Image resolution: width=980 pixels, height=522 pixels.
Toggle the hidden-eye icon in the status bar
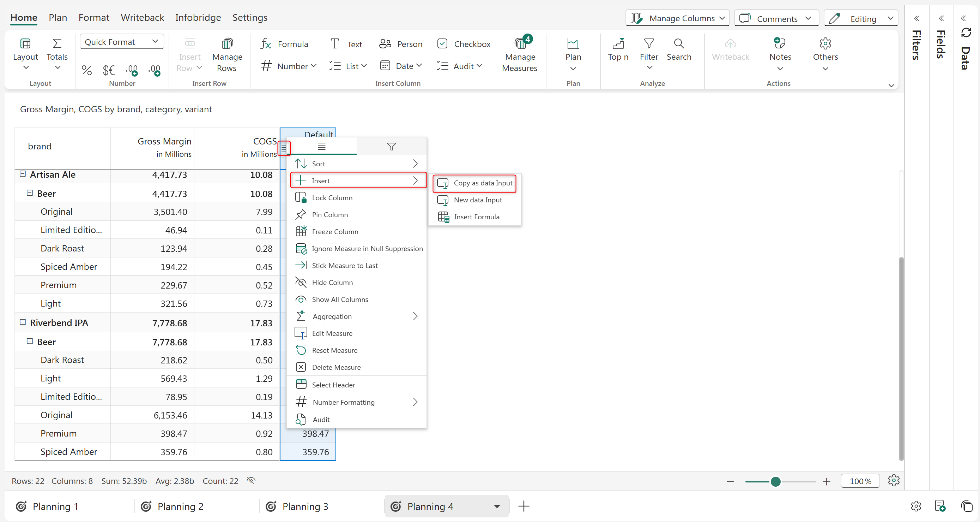(251, 480)
